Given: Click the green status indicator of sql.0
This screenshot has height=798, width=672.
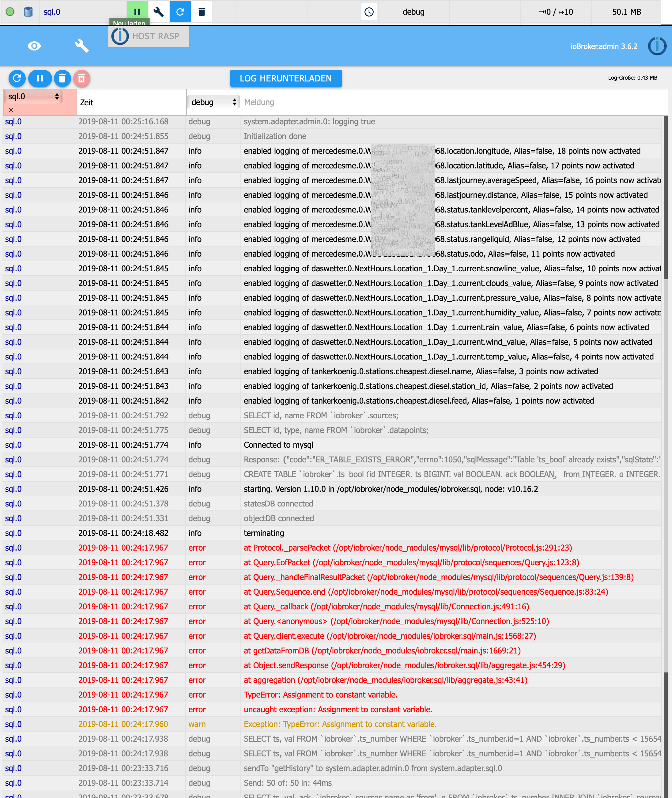Looking at the screenshot, I should click(10, 12).
